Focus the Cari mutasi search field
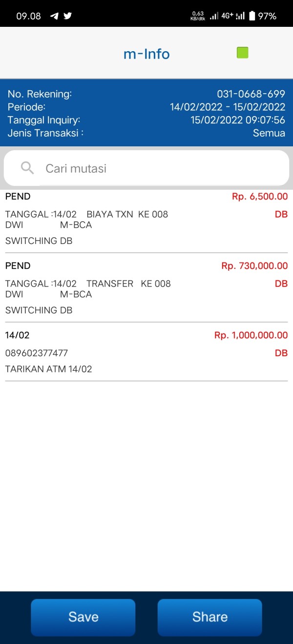This screenshot has width=293, height=644. (156, 168)
